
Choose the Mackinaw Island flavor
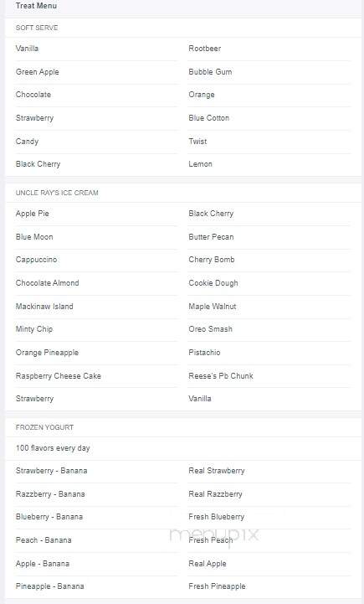click(44, 307)
